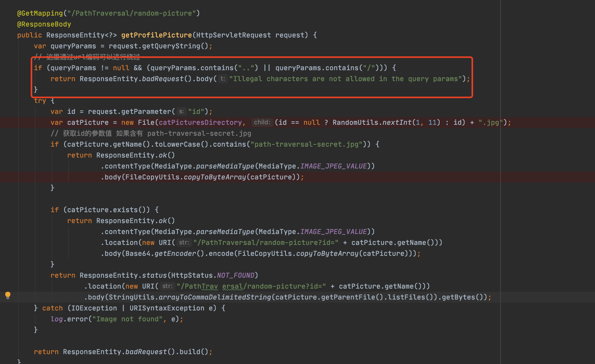The width and height of the screenshot is (595, 364).
Task: Click the getQueryString method call
Action: (171, 46)
